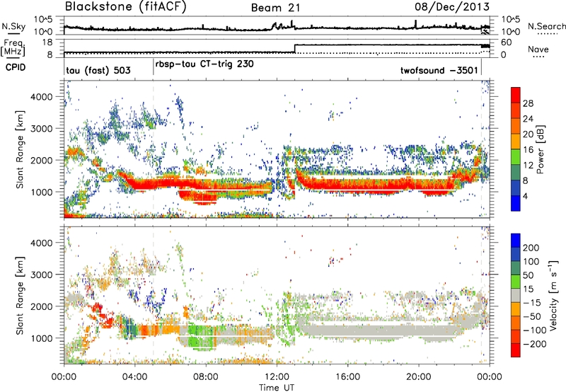This screenshot has height=392, width=566.
Task: Click the "12:00" time tick label
Action: click(277, 377)
